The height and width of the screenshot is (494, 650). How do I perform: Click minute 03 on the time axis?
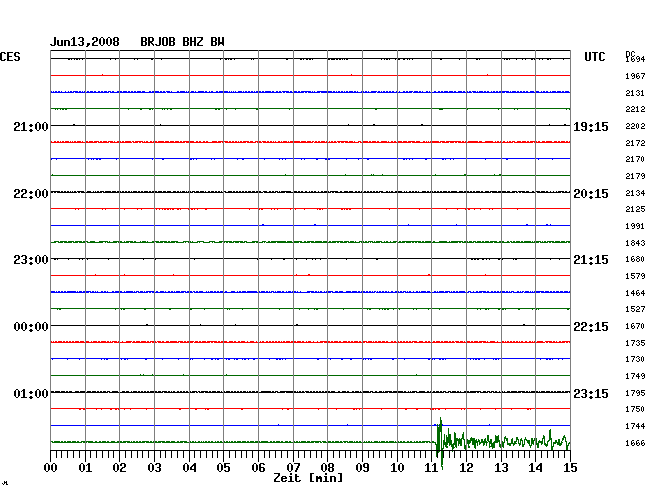[154, 468]
